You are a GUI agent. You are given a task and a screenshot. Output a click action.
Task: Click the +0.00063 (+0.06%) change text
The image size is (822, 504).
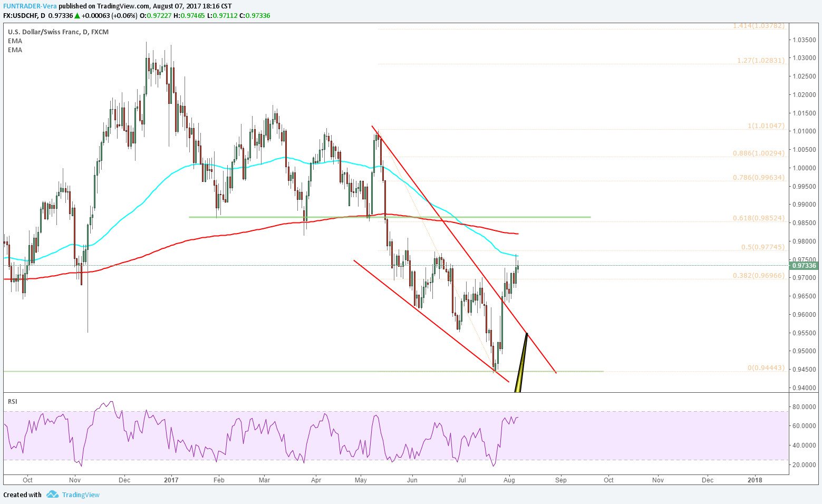point(109,16)
